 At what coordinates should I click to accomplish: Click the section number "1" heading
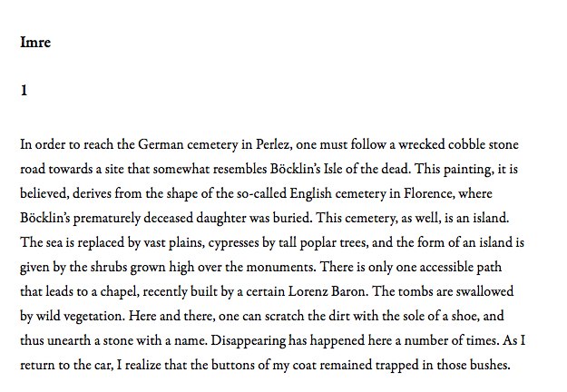[24, 90]
